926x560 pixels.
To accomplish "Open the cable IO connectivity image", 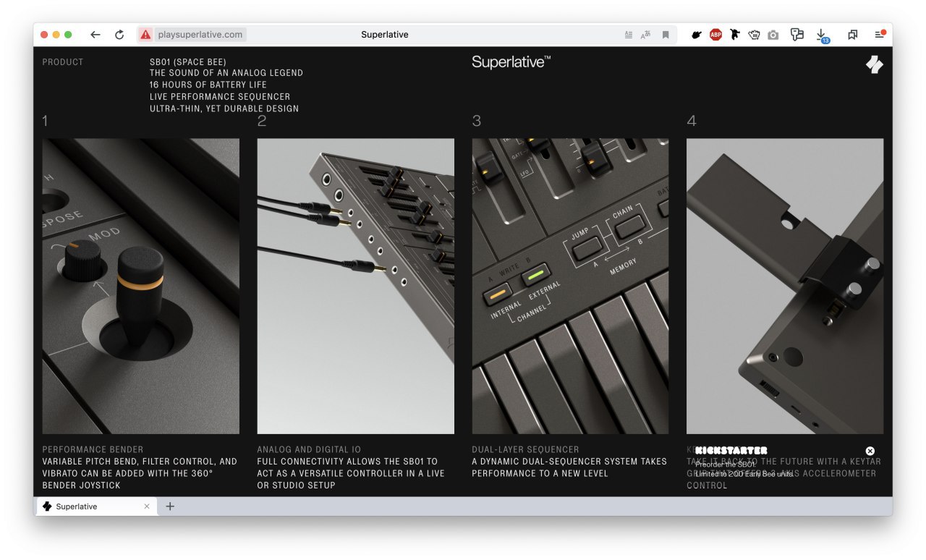I will [x=356, y=287].
